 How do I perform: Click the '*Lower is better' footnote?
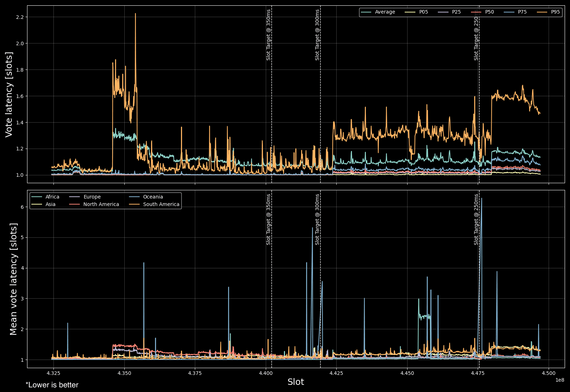(x=52, y=385)
